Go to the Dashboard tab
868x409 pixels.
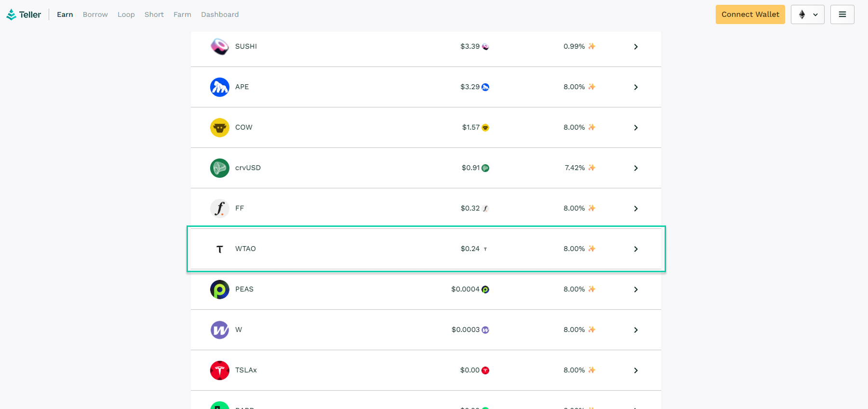pyautogui.click(x=220, y=14)
